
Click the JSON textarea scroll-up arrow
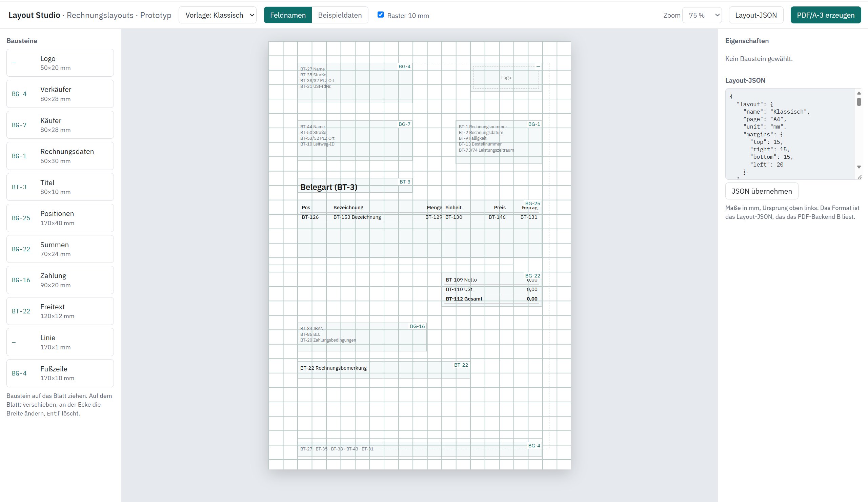pos(859,93)
